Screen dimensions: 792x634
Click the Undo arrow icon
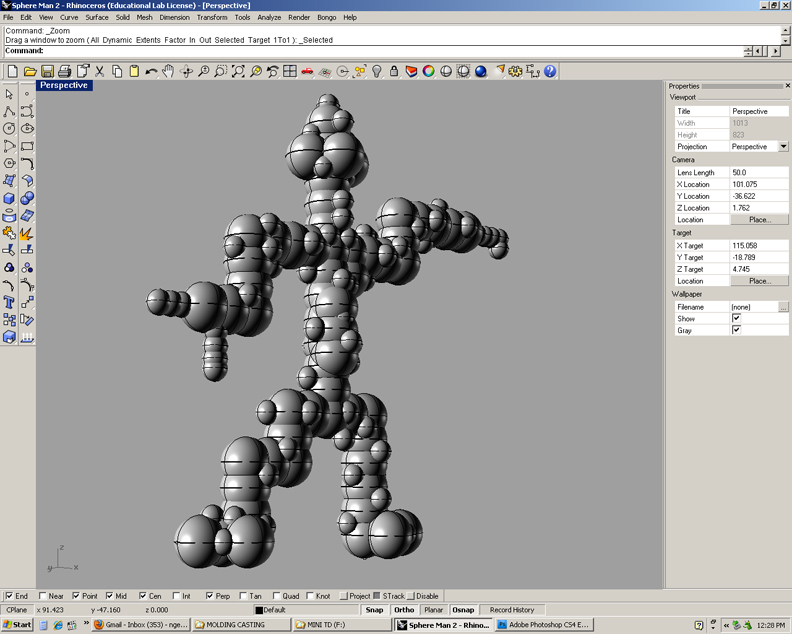click(x=151, y=72)
